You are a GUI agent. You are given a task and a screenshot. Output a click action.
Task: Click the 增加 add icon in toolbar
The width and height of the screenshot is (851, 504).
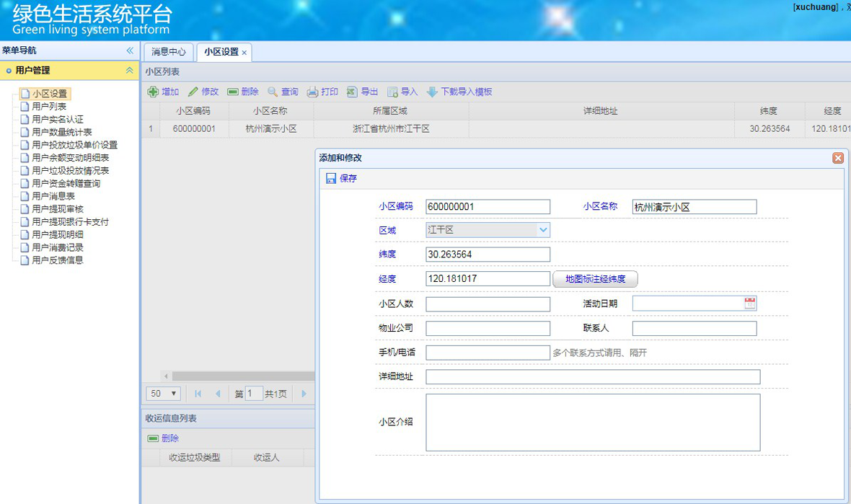click(153, 92)
